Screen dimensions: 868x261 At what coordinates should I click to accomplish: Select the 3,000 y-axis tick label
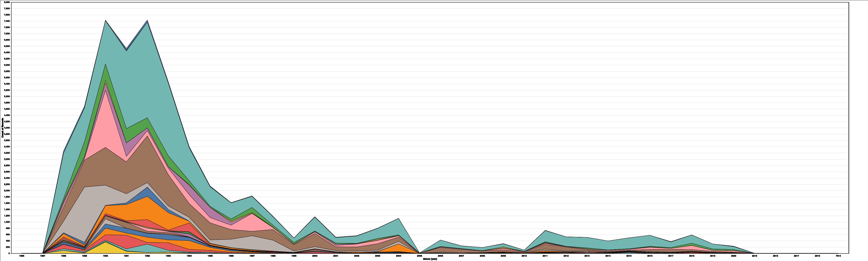coord(7,159)
